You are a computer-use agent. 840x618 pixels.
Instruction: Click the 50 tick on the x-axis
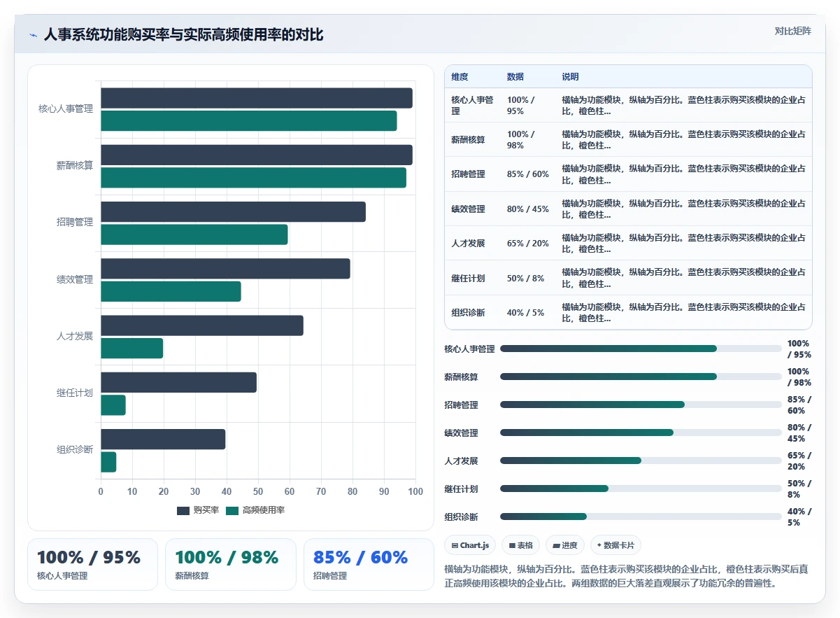pos(258,492)
